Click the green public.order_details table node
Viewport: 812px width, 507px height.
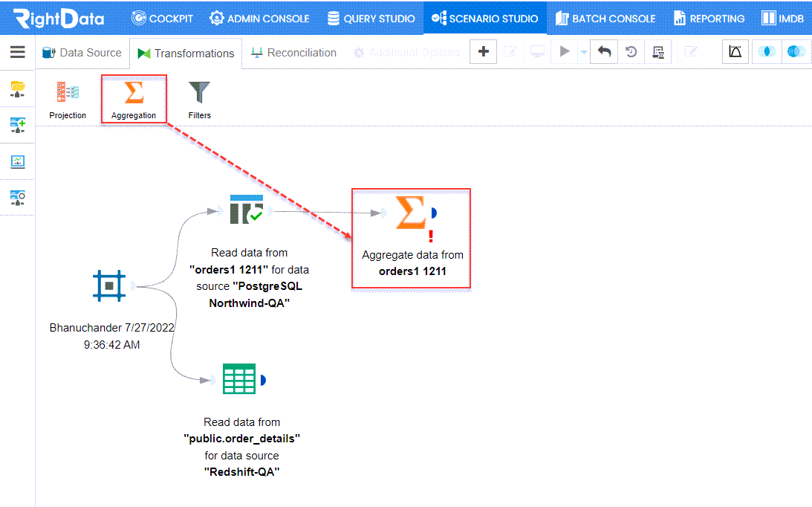coord(239,379)
